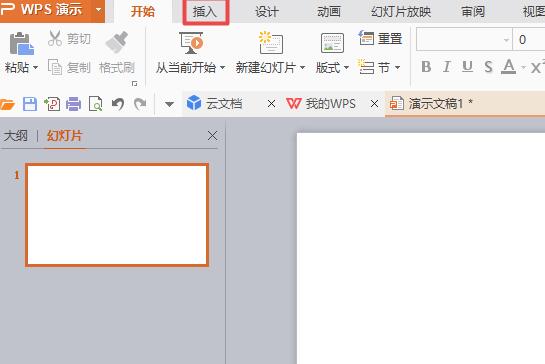The height and width of the screenshot is (364, 545).
Task: Toggle text shadow (S)
Action: pyautogui.click(x=488, y=66)
